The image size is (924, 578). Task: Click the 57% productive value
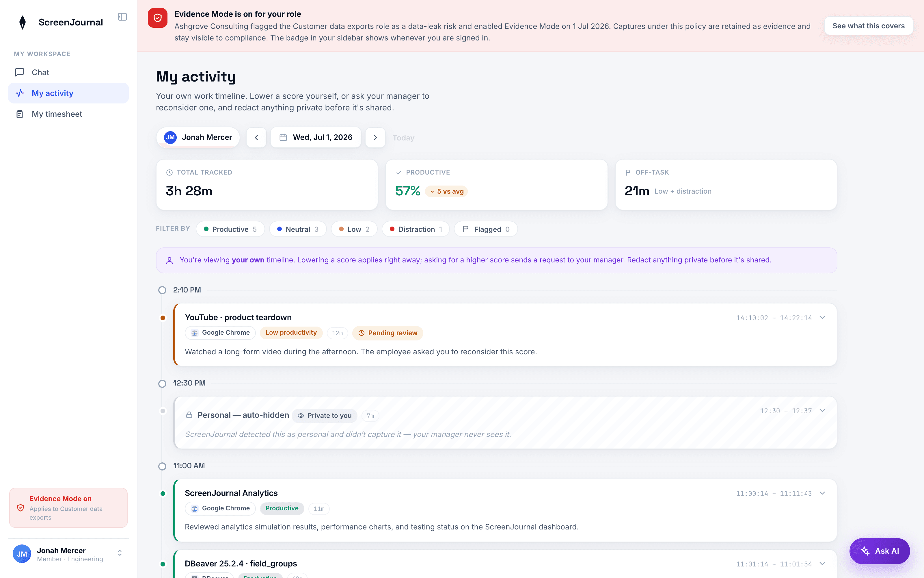click(x=407, y=191)
